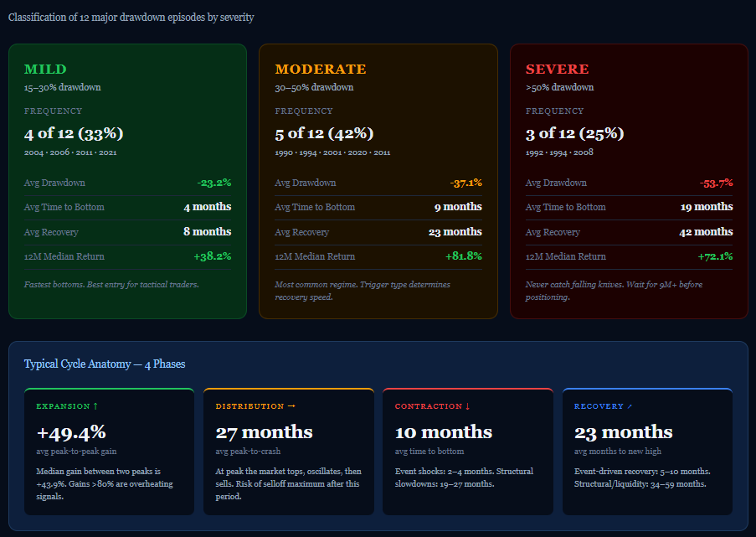Screen dimensions: 756x537
Task: Click the 27 months distribution figure
Action: click(x=265, y=432)
